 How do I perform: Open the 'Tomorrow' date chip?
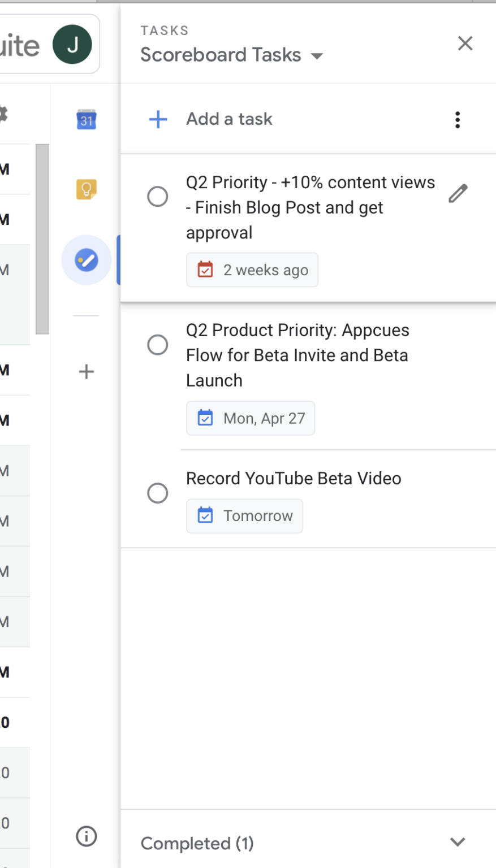click(x=244, y=516)
